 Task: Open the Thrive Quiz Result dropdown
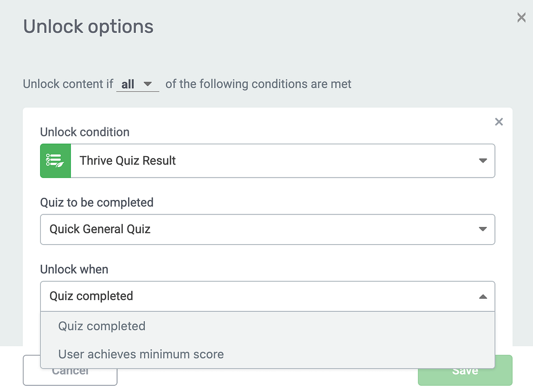tap(282, 161)
